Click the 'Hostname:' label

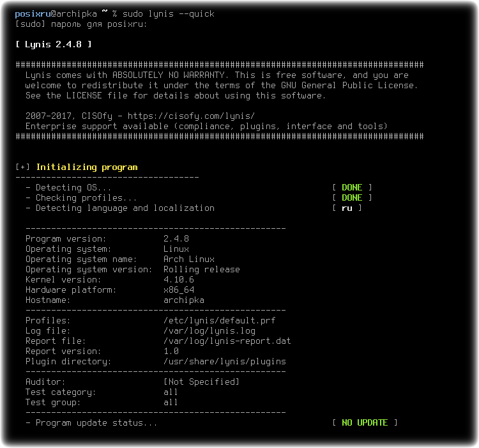point(48,300)
